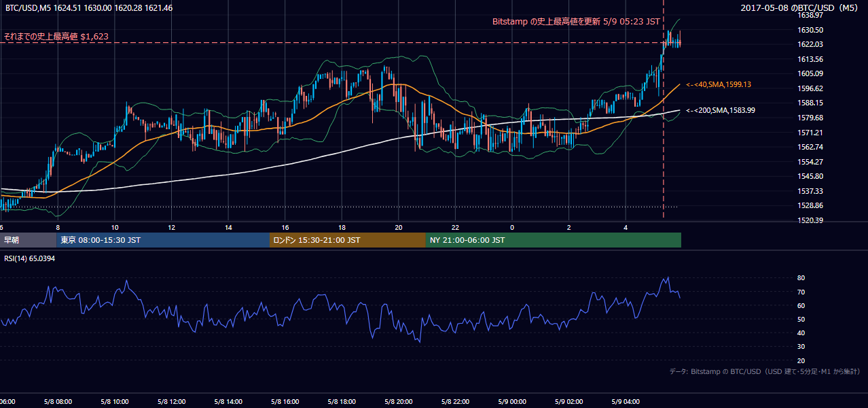Click the ロンドン 15:30-21:00 JST session bar
Screen dimensions: 868x408
[x=348, y=240]
